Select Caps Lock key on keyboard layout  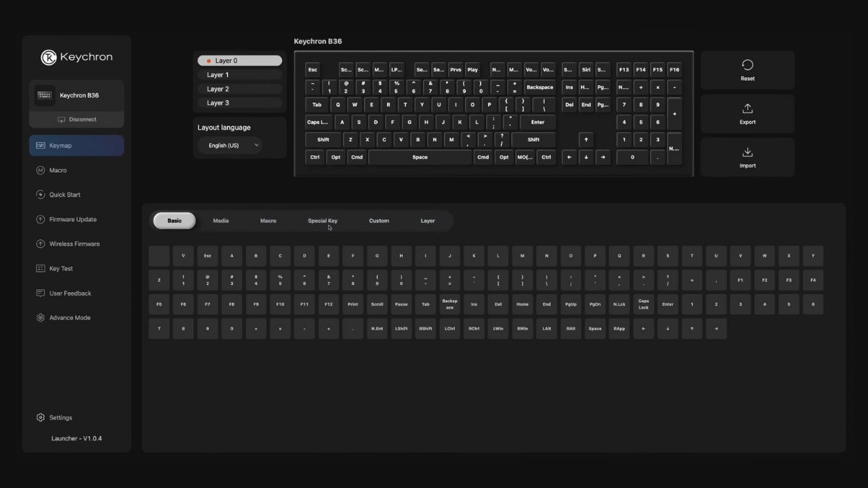[318, 122]
